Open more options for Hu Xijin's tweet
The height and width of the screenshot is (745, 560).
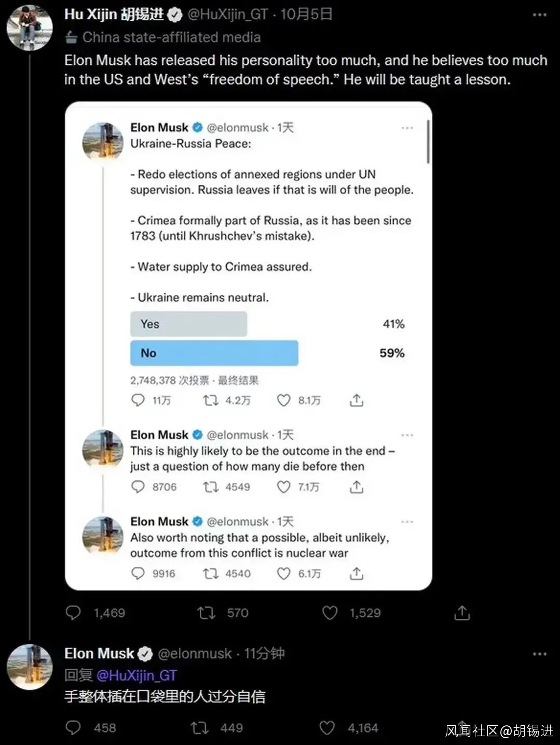540,15
